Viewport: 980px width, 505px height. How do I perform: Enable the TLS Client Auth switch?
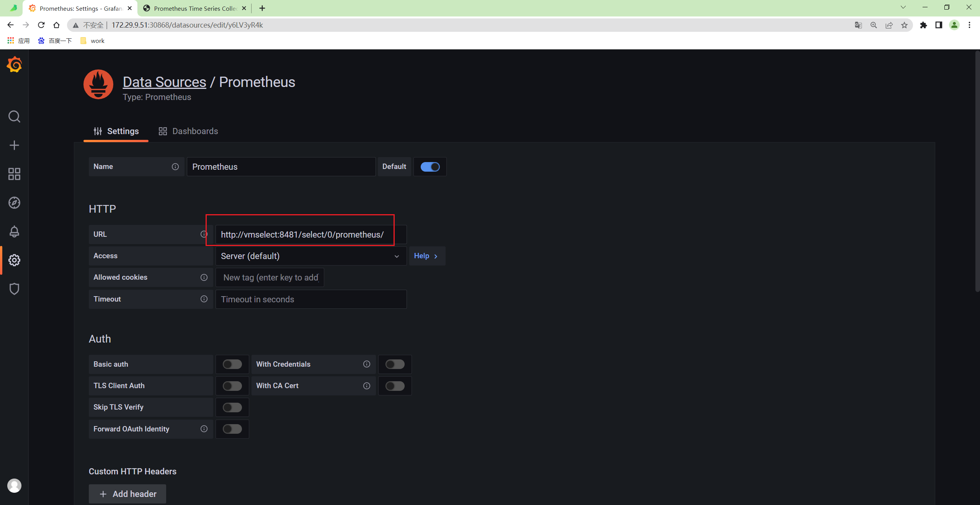click(x=232, y=386)
